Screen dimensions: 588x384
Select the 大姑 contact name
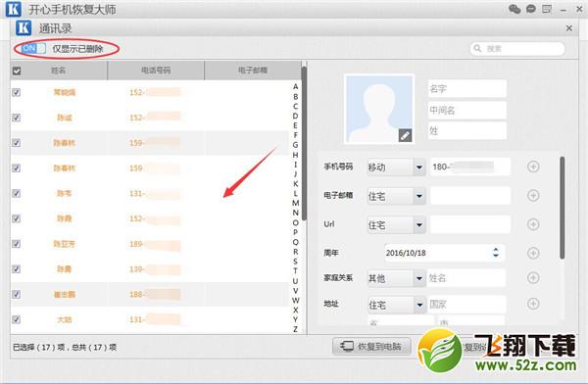tap(64, 319)
